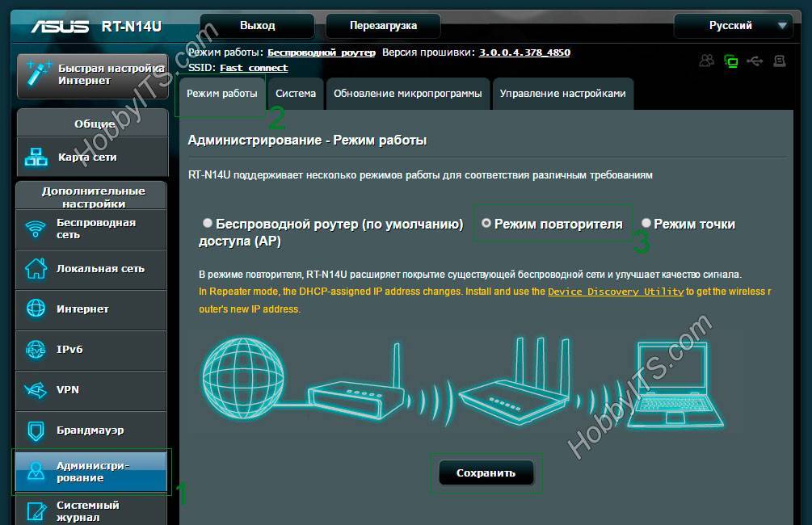Open the Обновление микропрограммы tab

click(407, 94)
